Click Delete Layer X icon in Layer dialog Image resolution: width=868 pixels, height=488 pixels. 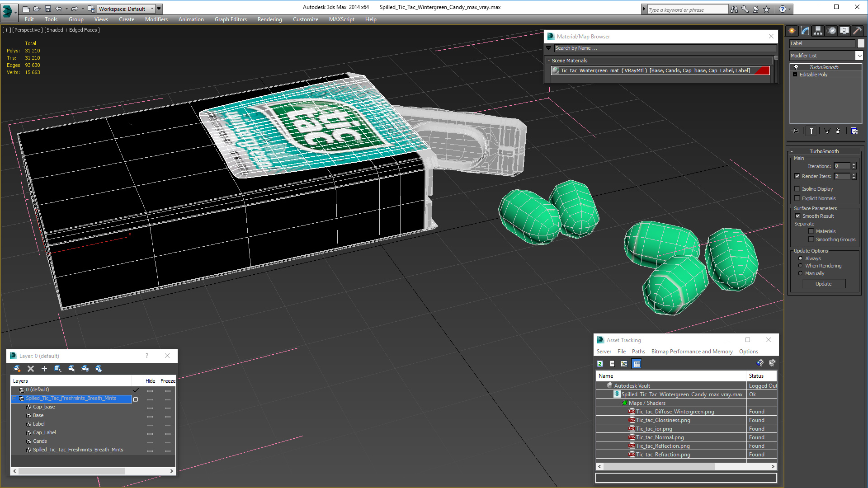click(x=31, y=369)
